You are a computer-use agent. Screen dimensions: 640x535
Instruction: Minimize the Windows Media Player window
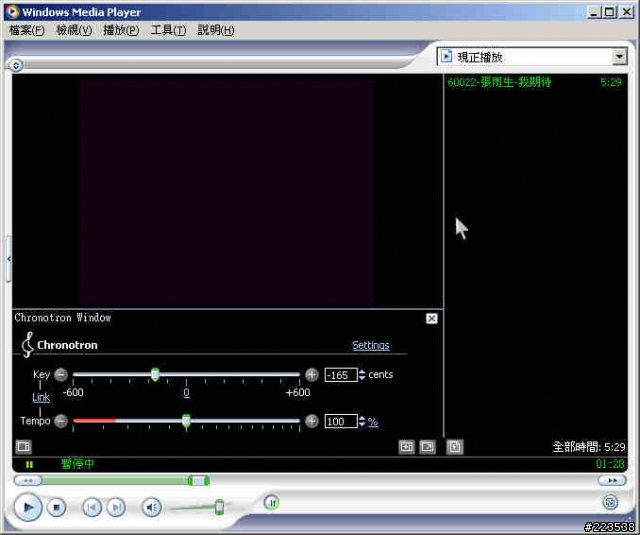[x=594, y=12]
